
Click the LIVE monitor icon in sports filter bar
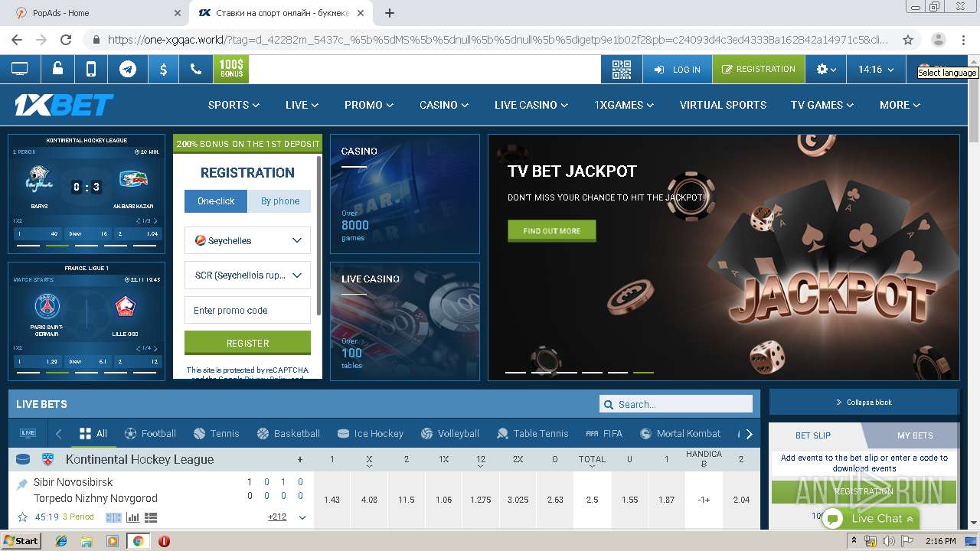tap(28, 433)
